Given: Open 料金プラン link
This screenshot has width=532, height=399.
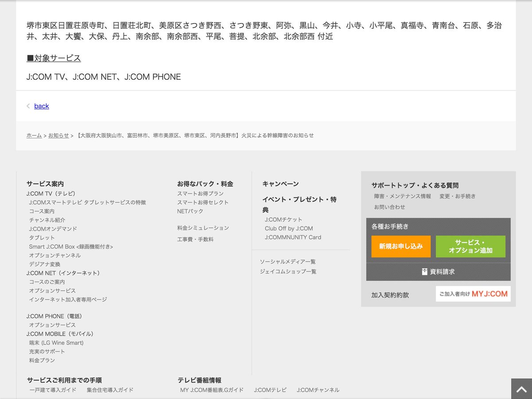Looking at the screenshot, I should 42,360.
